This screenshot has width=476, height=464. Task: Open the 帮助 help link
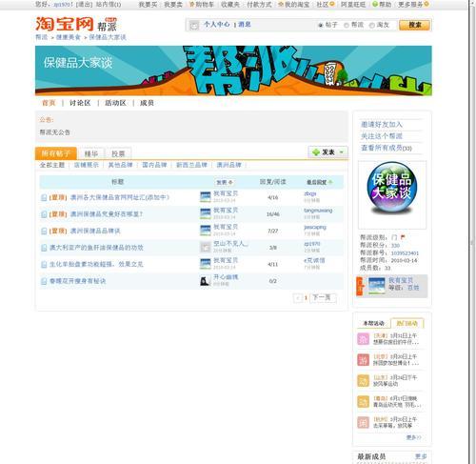tap(382, 5)
